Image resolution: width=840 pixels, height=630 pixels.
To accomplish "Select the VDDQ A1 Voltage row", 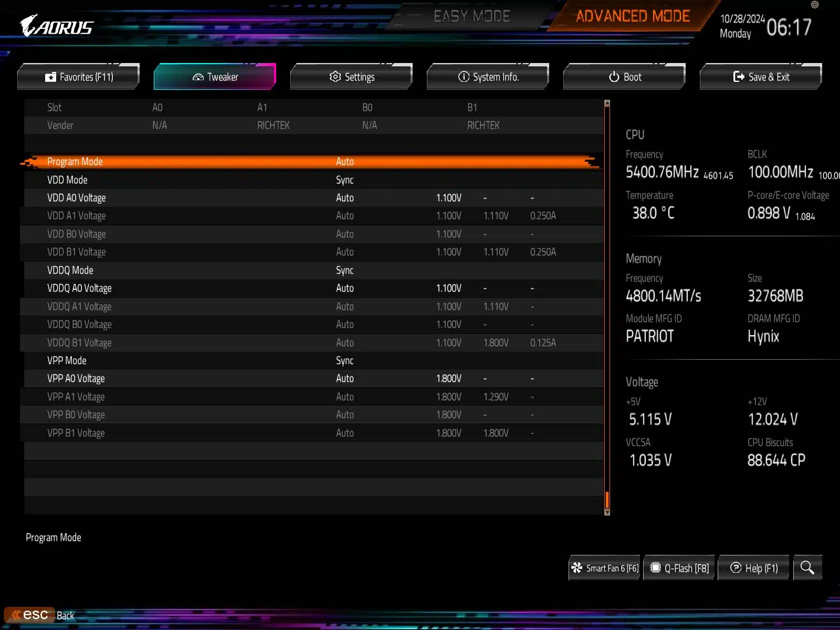I will pyautogui.click(x=312, y=307).
